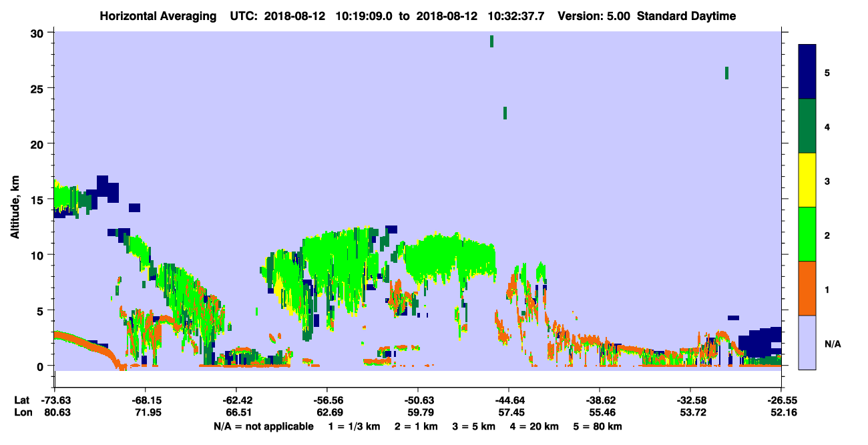Image resolution: width=868 pixels, height=445 pixels.
Task: Click latitude value -26.55
Action: (781, 400)
